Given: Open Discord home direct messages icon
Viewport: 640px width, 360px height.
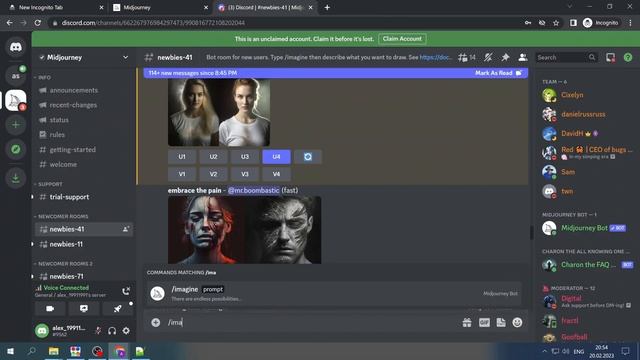Looking at the screenshot, I should (x=16, y=47).
